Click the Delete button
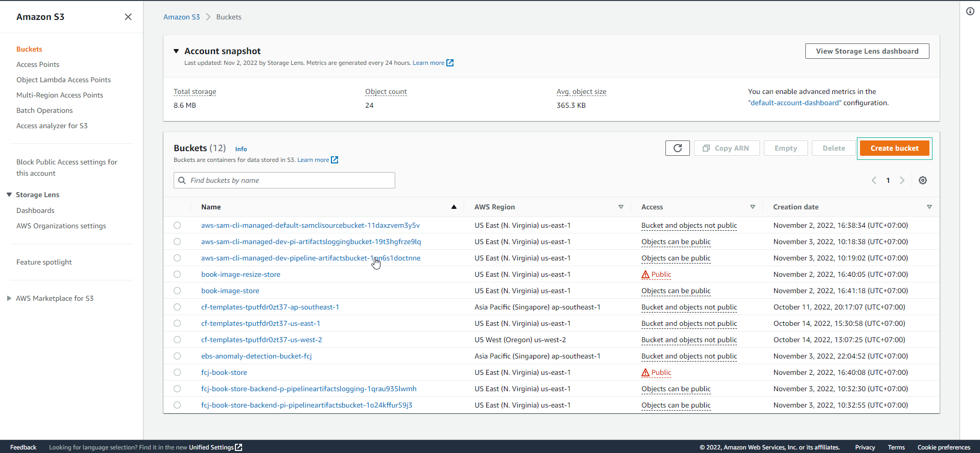The height and width of the screenshot is (453, 980). [x=834, y=148]
